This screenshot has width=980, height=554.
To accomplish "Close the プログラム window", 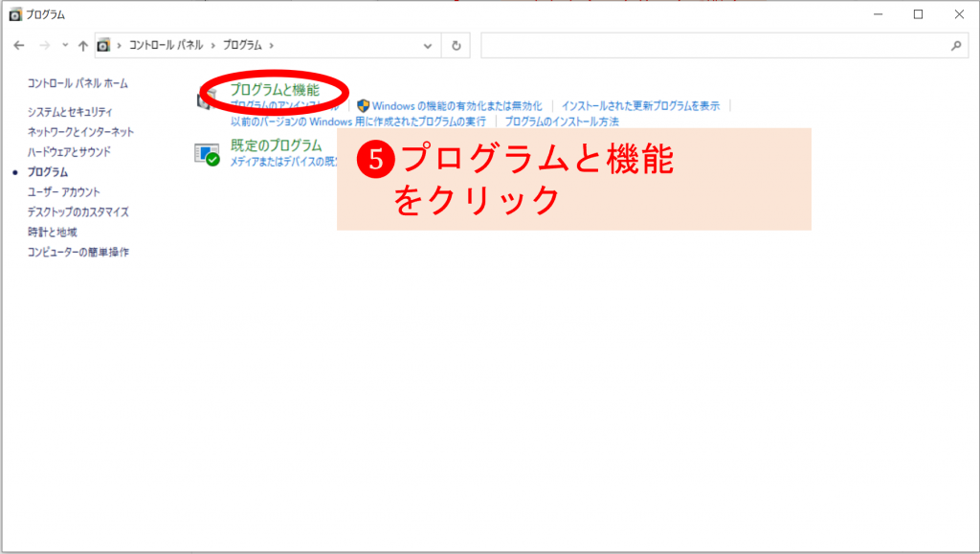I will click(959, 14).
